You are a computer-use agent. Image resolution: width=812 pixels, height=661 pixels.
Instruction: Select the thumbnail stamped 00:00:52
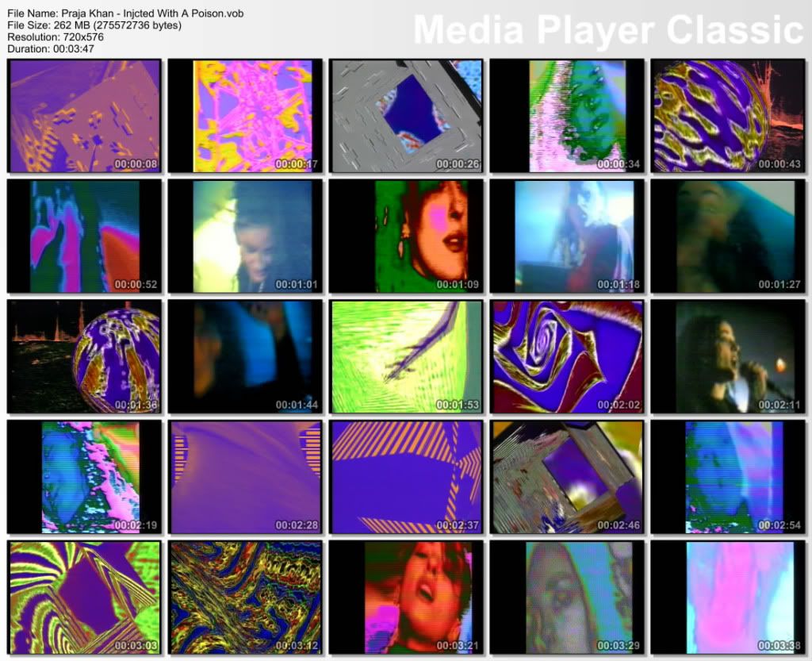84,236
